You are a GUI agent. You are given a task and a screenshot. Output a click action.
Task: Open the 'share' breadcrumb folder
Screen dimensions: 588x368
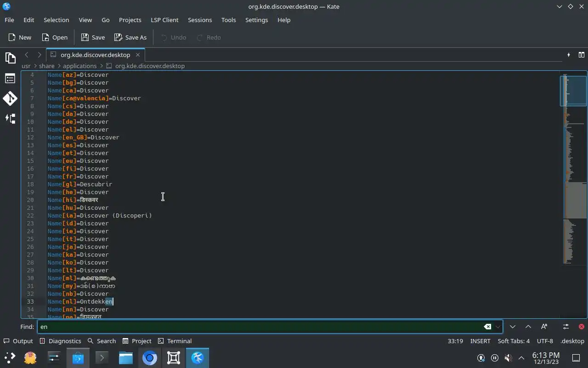point(47,66)
